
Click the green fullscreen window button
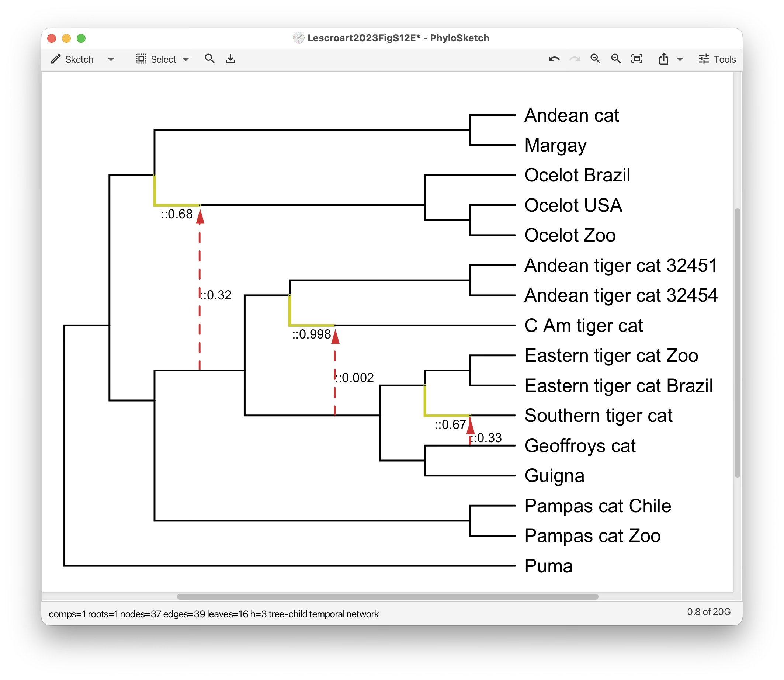tap(81, 38)
